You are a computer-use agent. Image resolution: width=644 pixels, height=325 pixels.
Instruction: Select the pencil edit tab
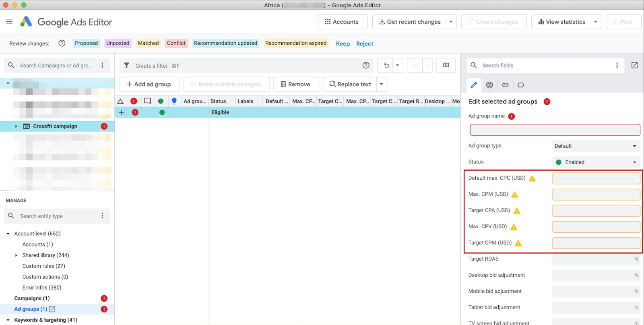click(x=474, y=85)
